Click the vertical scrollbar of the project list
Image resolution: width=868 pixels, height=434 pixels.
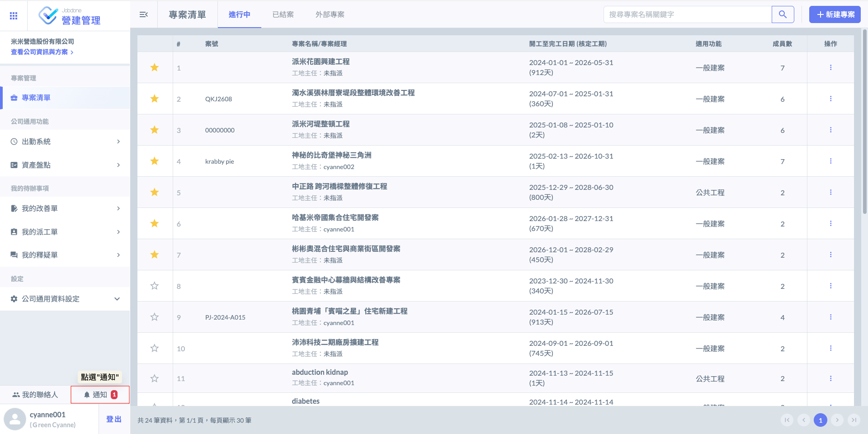(x=864, y=122)
